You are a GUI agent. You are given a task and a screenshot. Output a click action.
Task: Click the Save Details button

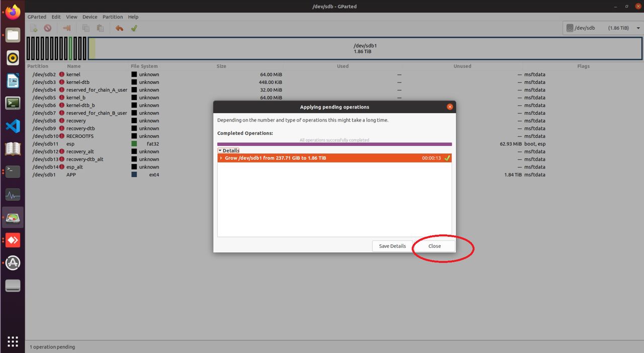392,246
